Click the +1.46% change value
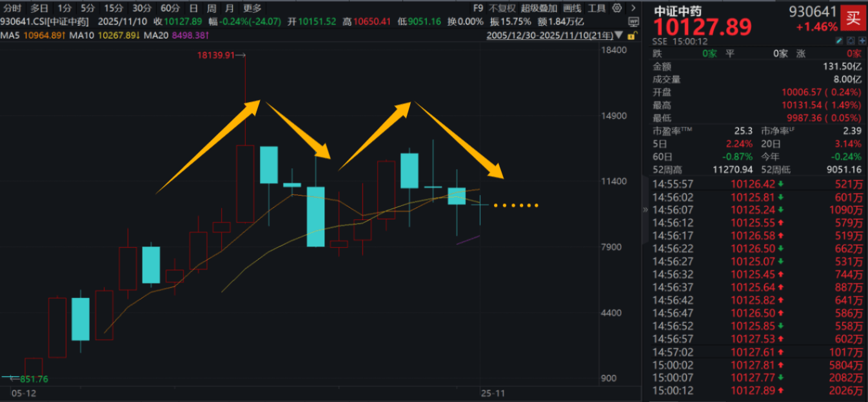The height and width of the screenshot is (402, 868). pos(817,26)
